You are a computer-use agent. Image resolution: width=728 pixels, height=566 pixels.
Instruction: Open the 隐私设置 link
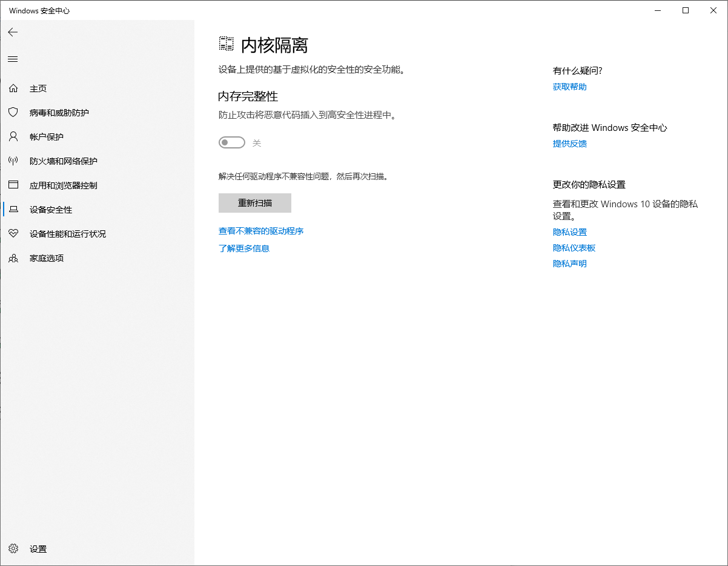point(570,233)
